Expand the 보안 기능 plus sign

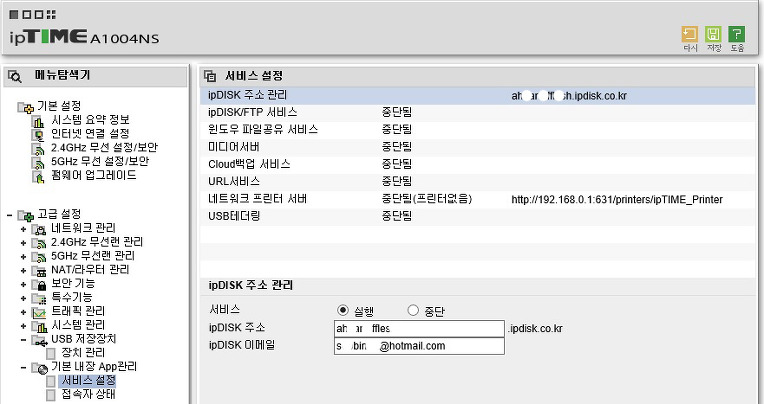23,284
